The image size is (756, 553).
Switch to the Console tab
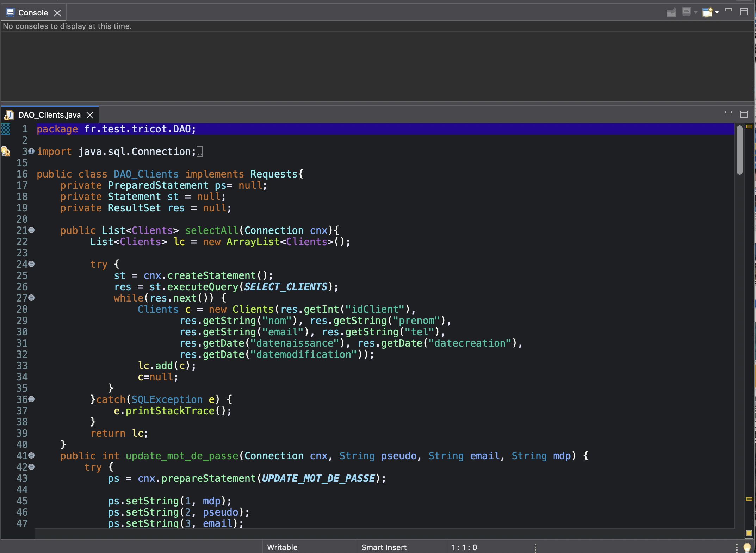33,12
